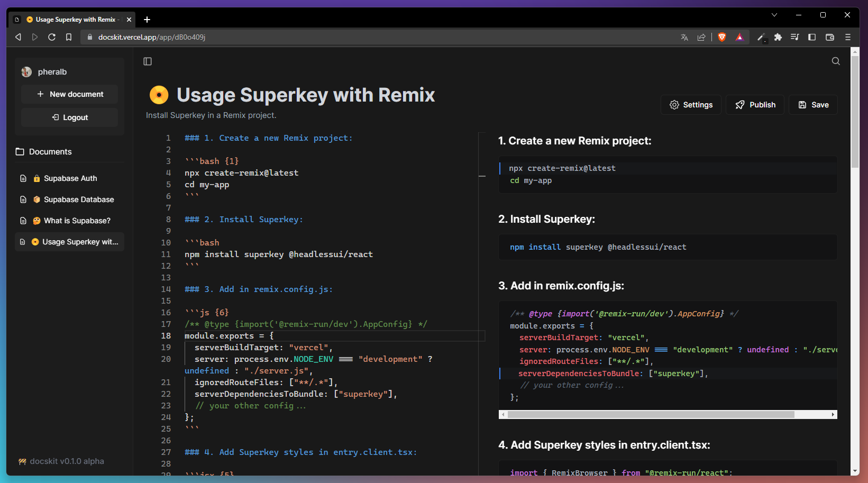Go forward in browser history

pos(35,37)
